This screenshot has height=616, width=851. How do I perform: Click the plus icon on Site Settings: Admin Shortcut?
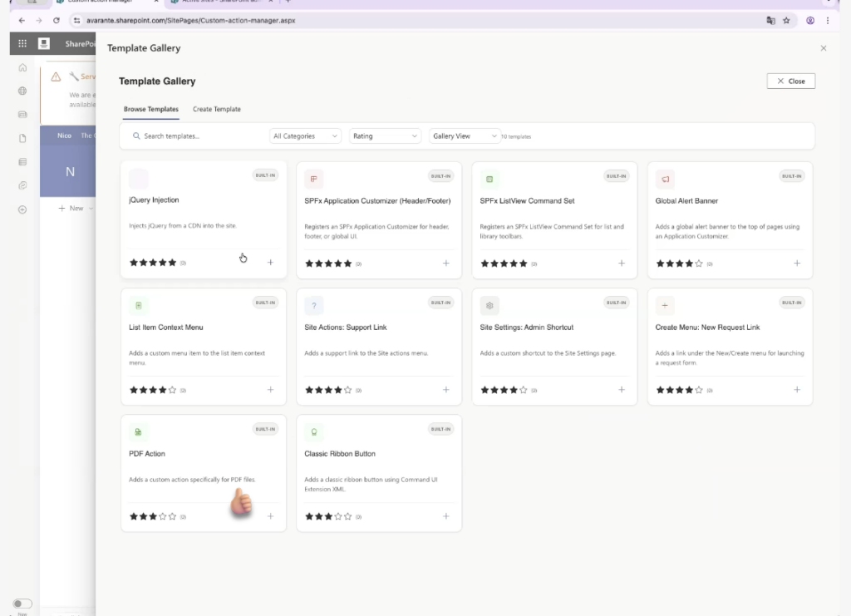(x=622, y=389)
